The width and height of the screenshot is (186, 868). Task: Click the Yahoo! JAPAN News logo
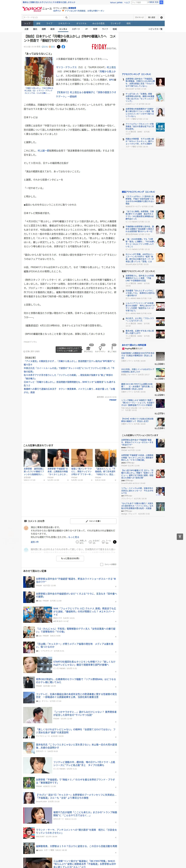point(37,9)
